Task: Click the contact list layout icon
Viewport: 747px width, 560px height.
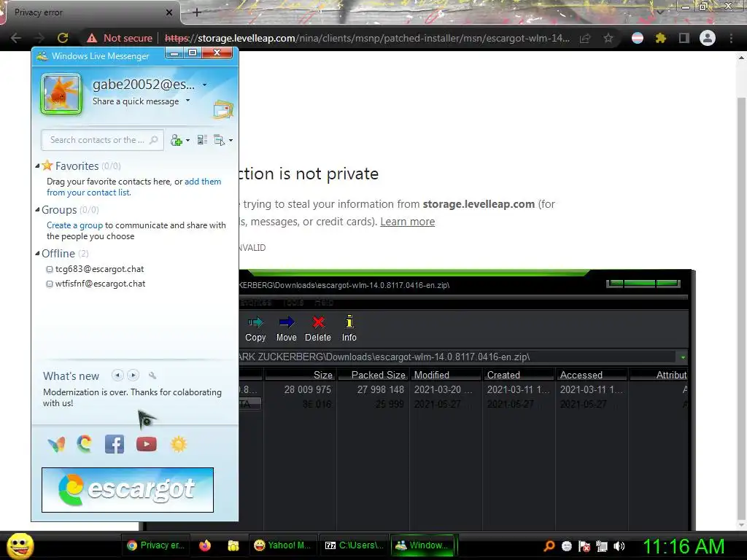Action: 202,140
